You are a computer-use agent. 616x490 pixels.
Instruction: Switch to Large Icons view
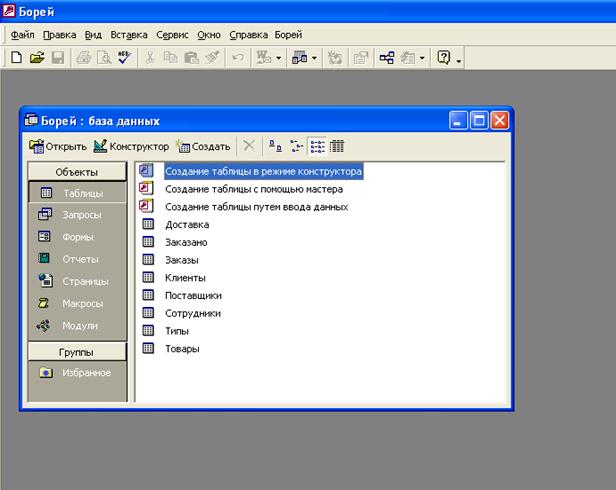pyautogui.click(x=275, y=146)
